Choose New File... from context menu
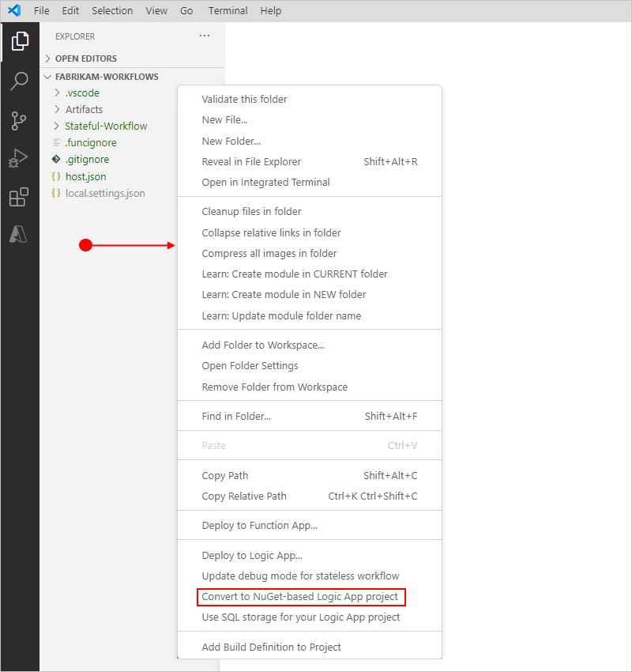632x672 pixels. 310,119
